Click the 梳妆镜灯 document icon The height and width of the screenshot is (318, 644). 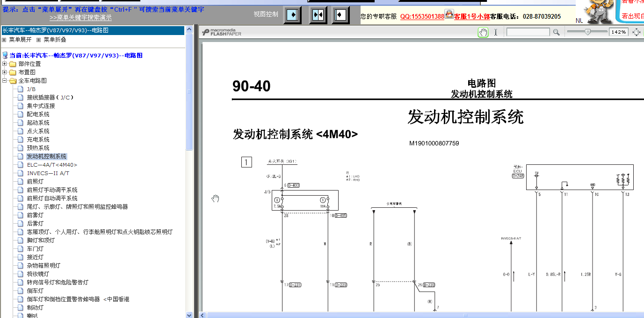click(20, 274)
